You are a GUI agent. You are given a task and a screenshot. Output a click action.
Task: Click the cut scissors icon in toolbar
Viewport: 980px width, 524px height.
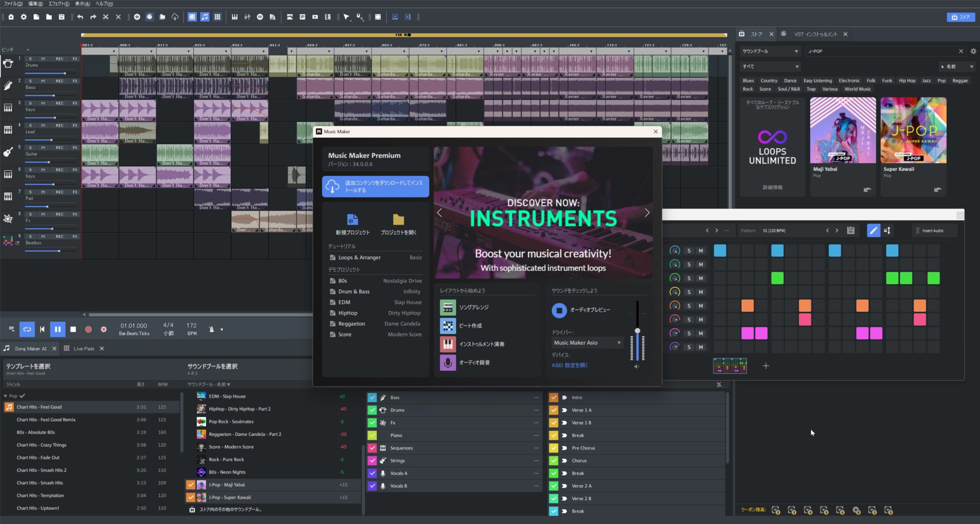coord(106,17)
